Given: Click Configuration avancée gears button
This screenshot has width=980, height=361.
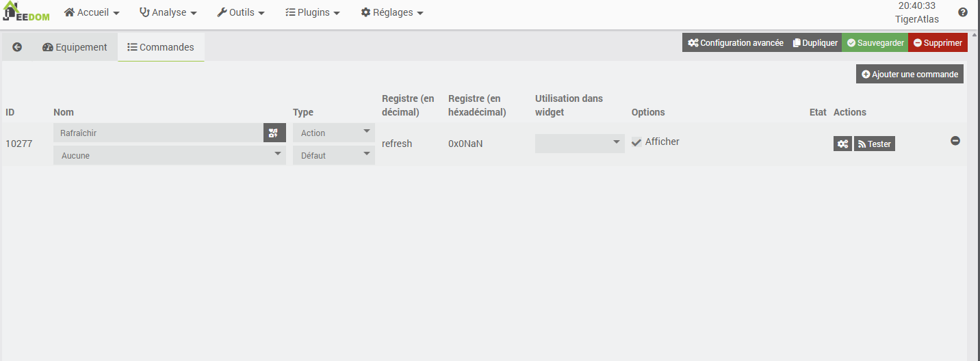Looking at the screenshot, I should pyautogui.click(x=736, y=42).
